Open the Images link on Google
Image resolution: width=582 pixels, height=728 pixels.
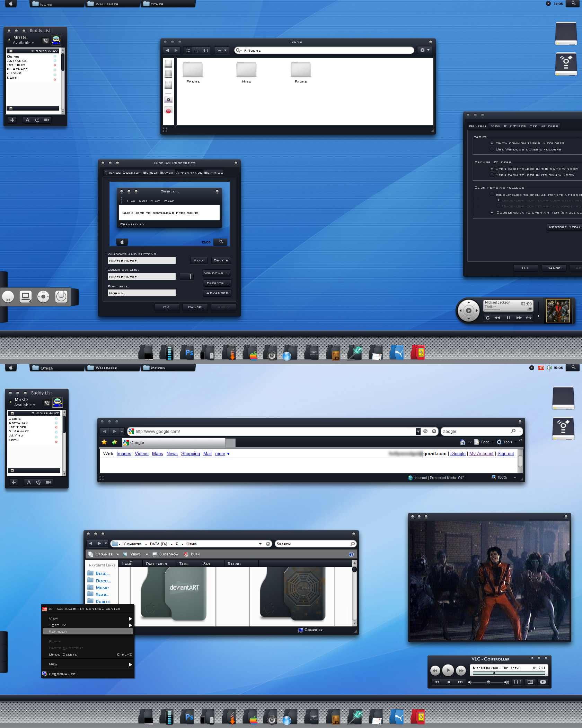tap(124, 454)
